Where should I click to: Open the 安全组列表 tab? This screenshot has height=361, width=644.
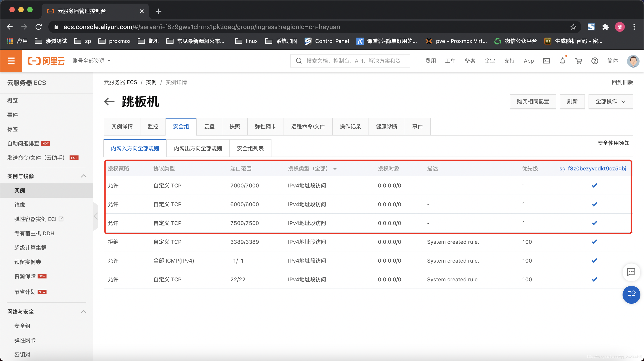250,149
